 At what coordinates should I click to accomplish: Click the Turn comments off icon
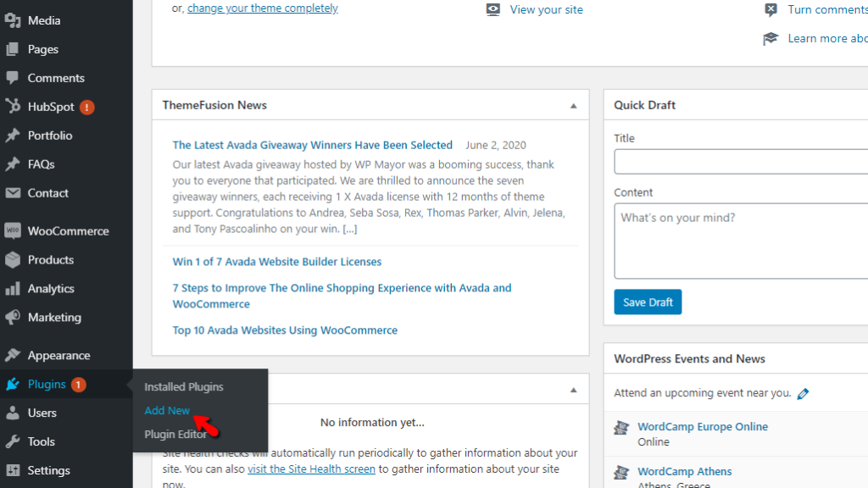[771, 9]
